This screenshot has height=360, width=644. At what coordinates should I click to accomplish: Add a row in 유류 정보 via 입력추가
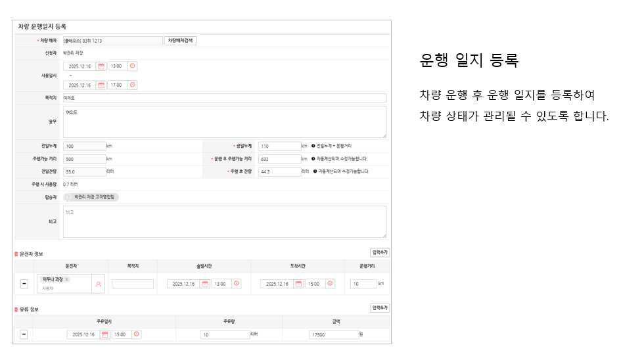380,307
